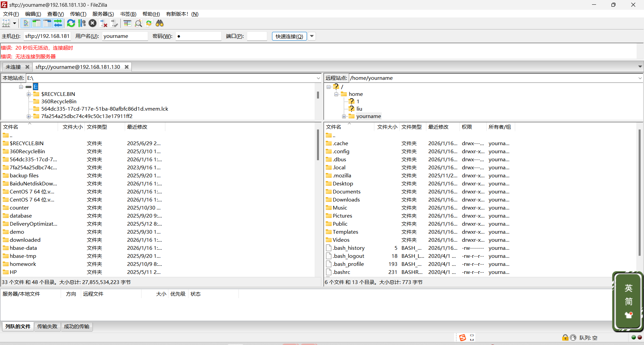
Task: Close the sftp://yourname@192.168.181.130 tab
Action: click(x=126, y=67)
